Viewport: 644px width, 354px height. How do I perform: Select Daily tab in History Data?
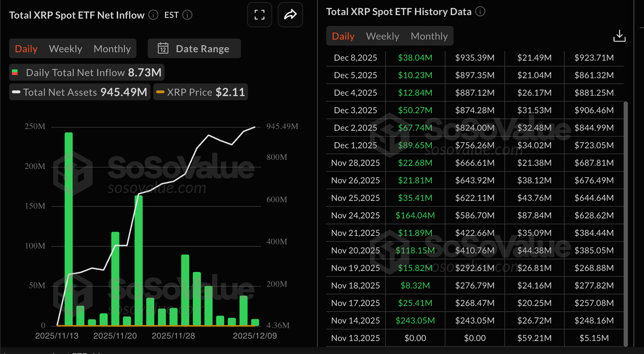click(343, 36)
